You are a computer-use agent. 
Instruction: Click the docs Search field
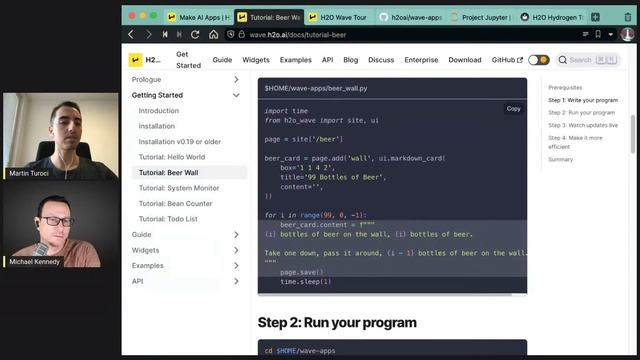point(588,60)
